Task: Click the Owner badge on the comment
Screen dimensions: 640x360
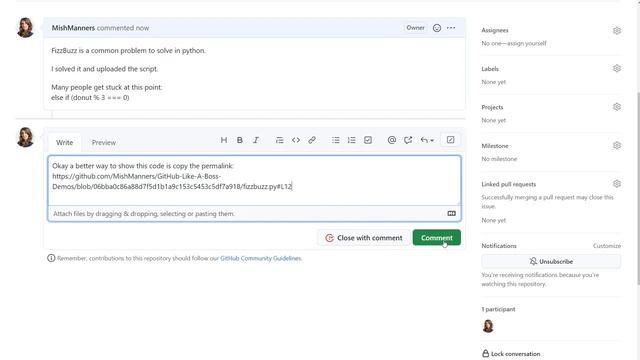Action: pyautogui.click(x=416, y=28)
